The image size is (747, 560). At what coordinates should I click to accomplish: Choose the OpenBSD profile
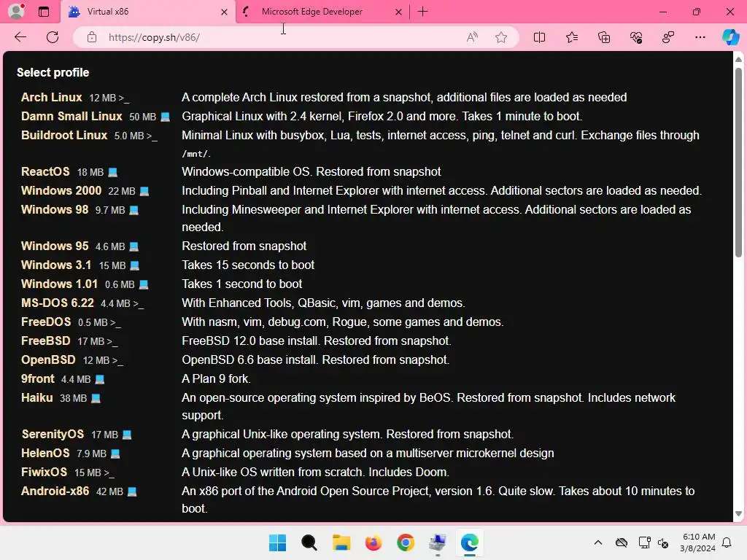point(48,360)
